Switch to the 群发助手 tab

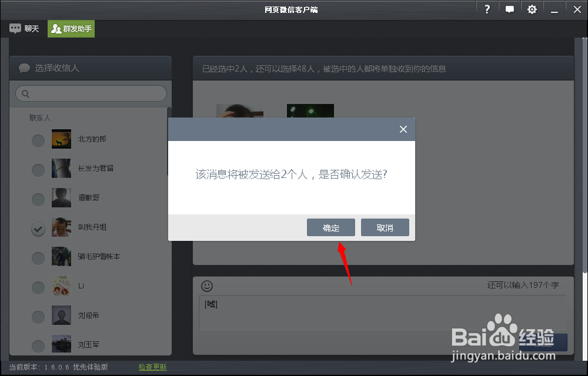71,28
